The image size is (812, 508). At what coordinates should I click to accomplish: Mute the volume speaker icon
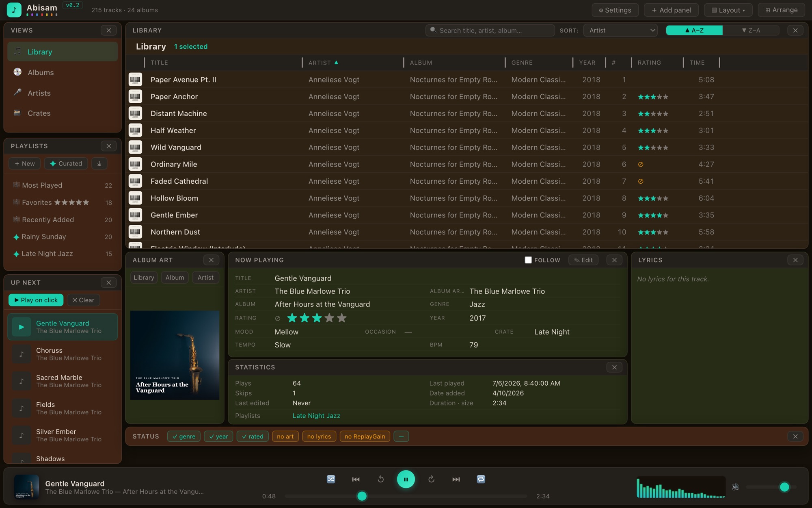coord(735,487)
